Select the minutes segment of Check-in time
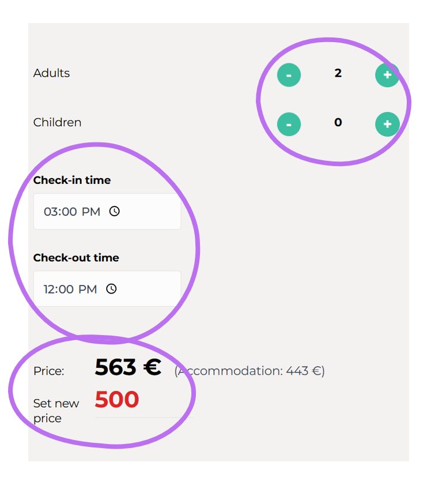Image resolution: width=431 pixels, height=504 pixels. point(69,212)
